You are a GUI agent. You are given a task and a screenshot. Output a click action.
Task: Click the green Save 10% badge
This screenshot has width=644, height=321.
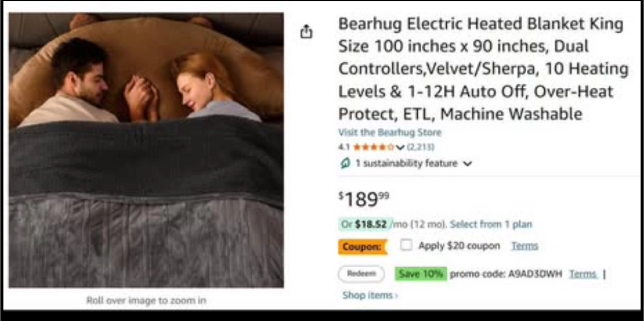[421, 274]
